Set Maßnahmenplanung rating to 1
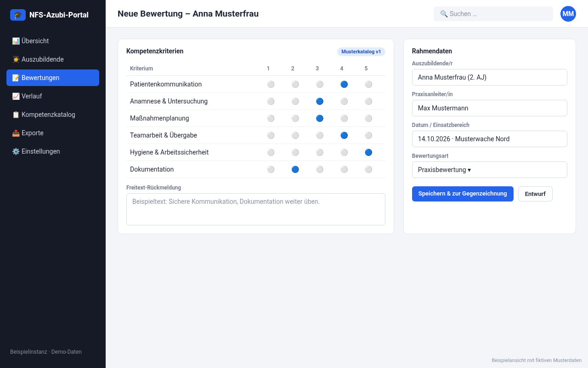Viewport: 588px width, 368px height. [271, 118]
